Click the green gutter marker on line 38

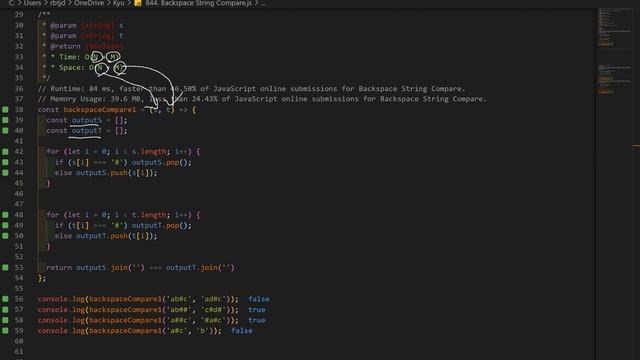point(5,109)
